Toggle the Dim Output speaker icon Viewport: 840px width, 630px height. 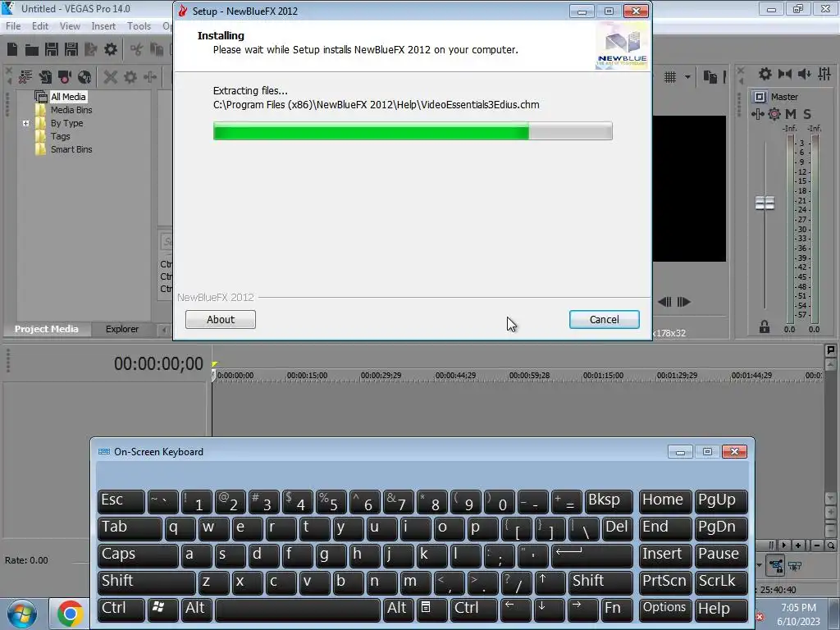click(x=804, y=74)
